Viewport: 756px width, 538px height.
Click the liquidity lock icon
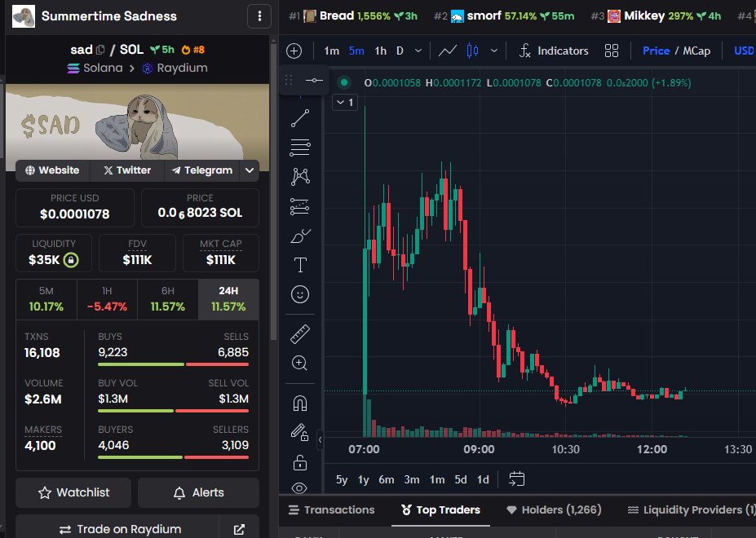pyautogui.click(x=71, y=260)
